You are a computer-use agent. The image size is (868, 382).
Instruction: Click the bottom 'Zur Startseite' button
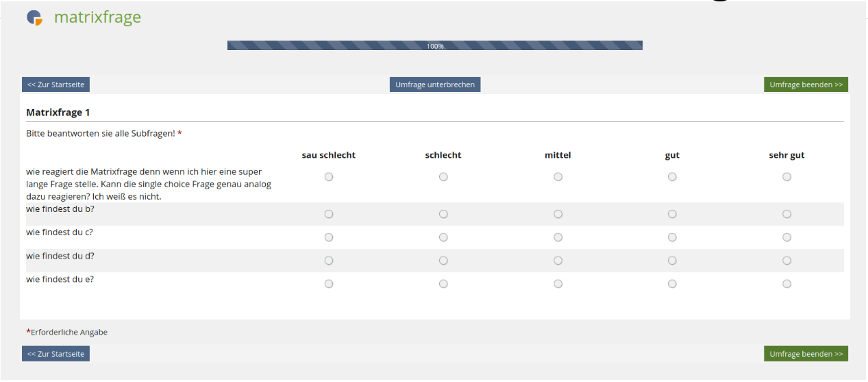click(55, 354)
